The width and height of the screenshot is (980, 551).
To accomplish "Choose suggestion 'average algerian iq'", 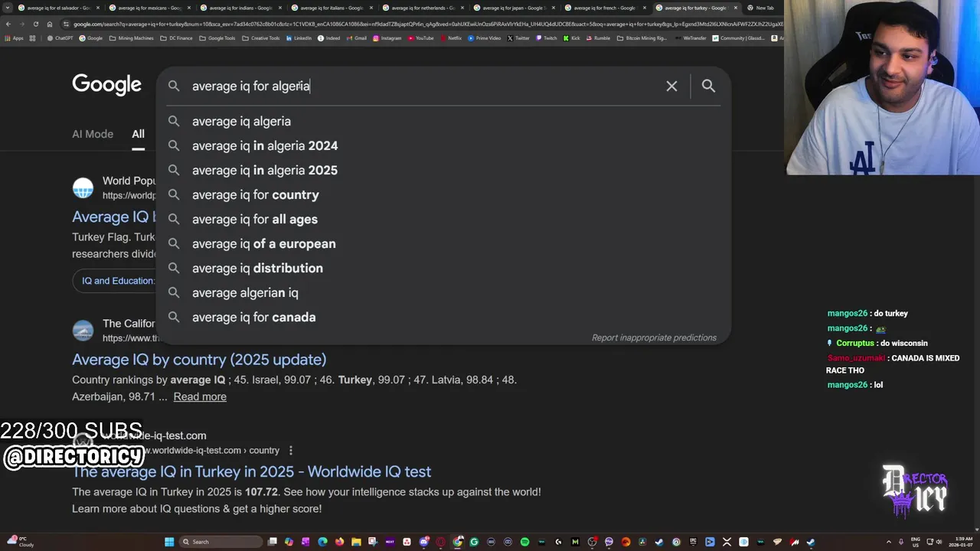I will (x=443, y=292).
